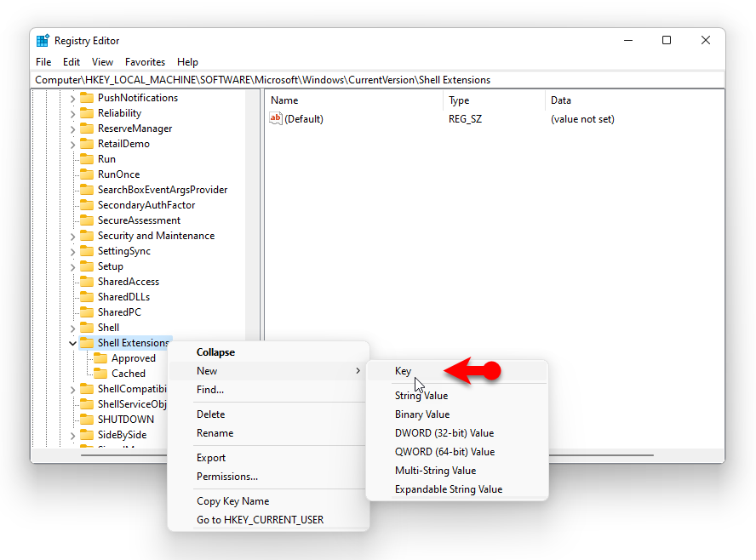Select Permissions... in the context menu
756x560 pixels.
pos(268,477)
